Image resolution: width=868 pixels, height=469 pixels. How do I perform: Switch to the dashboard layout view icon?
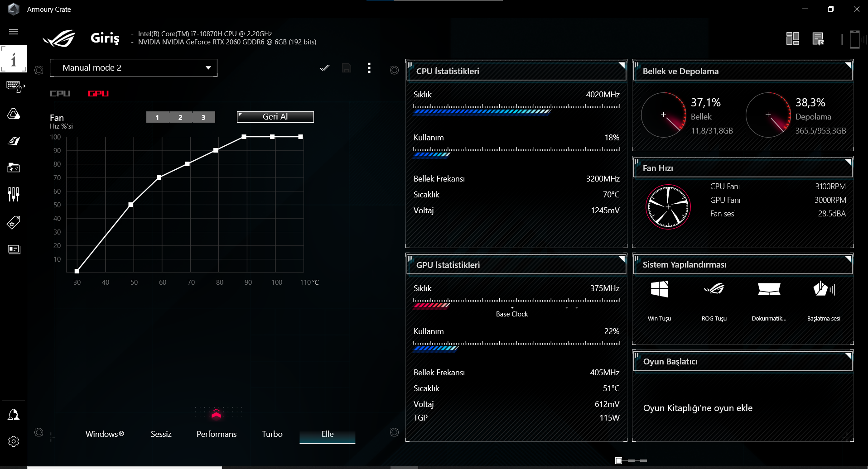793,38
